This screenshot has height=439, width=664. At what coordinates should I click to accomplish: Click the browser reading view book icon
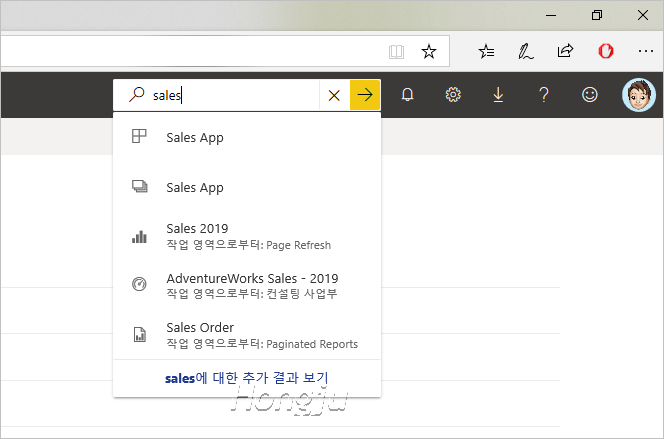point(396,52)
